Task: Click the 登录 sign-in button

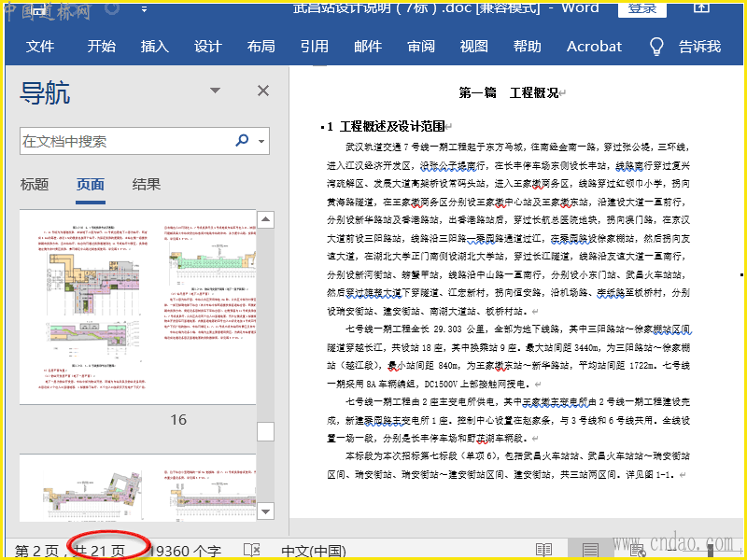Action: coord(641,8)
